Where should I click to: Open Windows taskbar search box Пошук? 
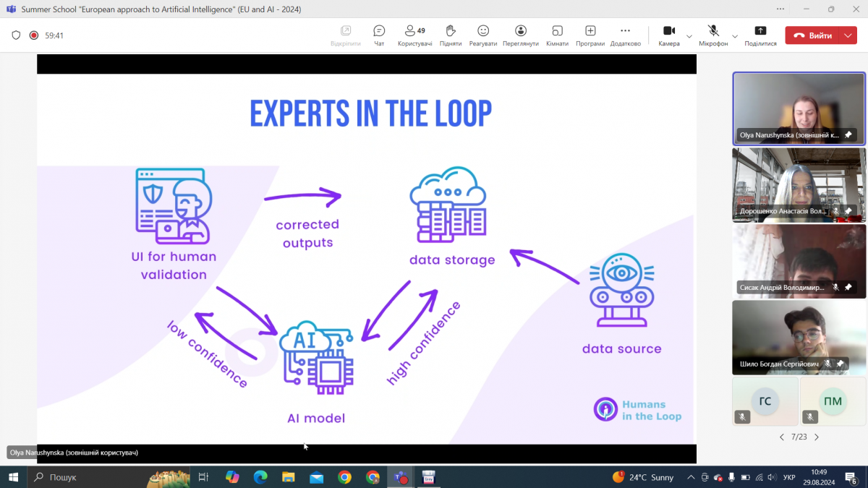coord(87,477)
